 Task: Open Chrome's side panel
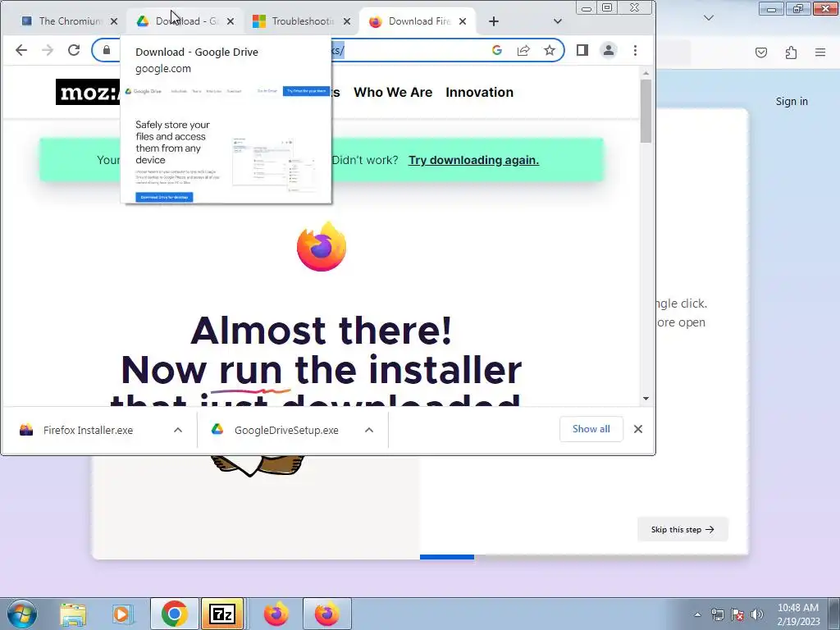click(582, 50)
